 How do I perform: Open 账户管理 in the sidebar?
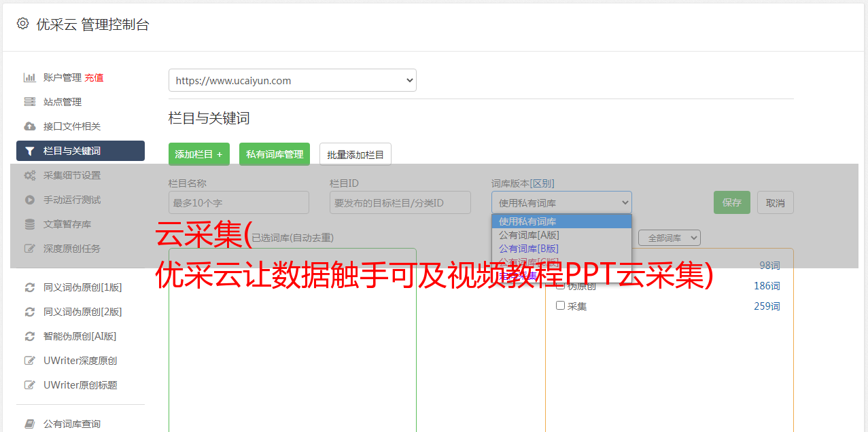click(x=63, y=77)
